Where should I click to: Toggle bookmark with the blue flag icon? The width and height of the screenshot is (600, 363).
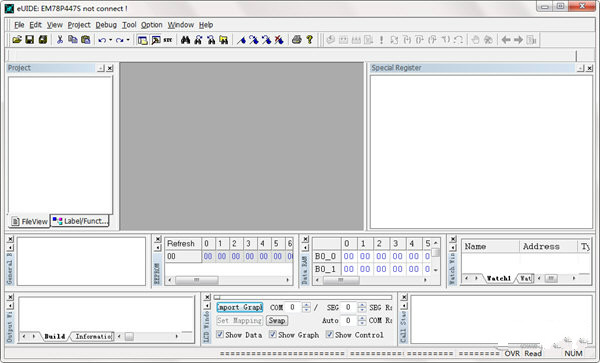241,40
